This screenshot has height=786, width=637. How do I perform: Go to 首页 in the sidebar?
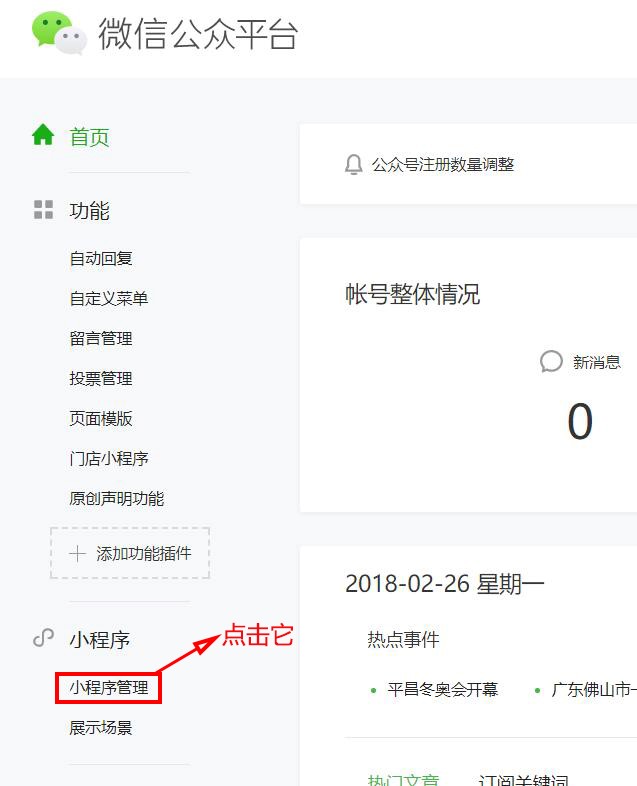(89, 137)
